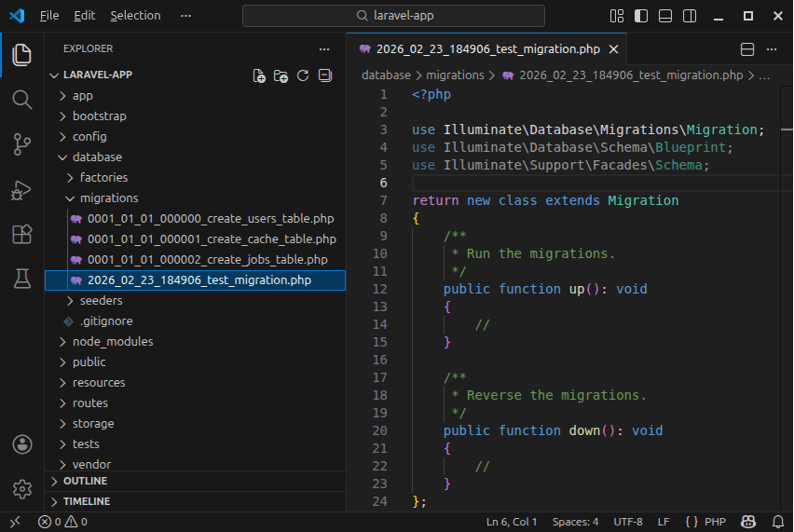Open the Extensions view
794x532 pixels.
[21, 235]
